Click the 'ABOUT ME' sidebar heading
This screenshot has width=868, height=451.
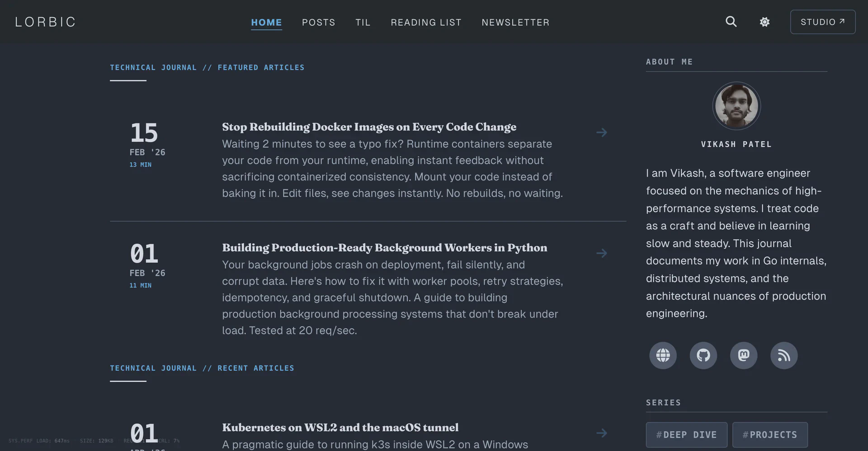(669, 61)
